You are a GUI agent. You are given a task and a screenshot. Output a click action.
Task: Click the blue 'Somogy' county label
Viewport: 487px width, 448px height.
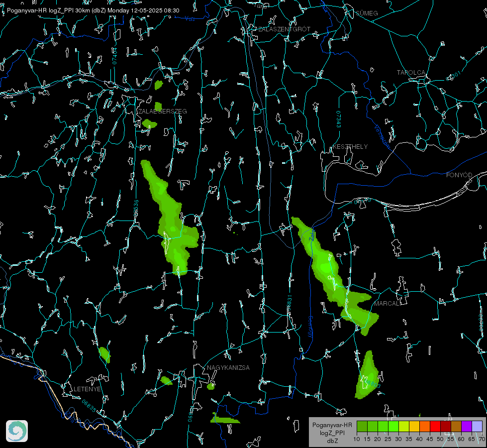point(310,327)
